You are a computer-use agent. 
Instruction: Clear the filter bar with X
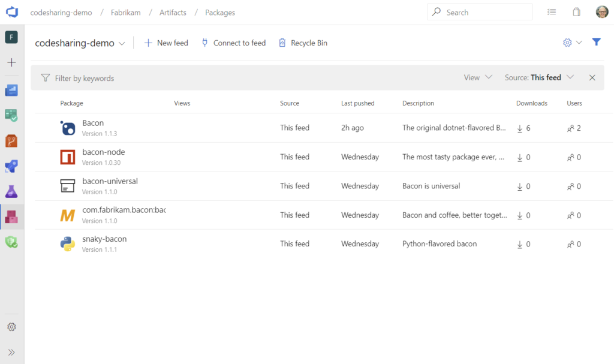tap(592, 77)
